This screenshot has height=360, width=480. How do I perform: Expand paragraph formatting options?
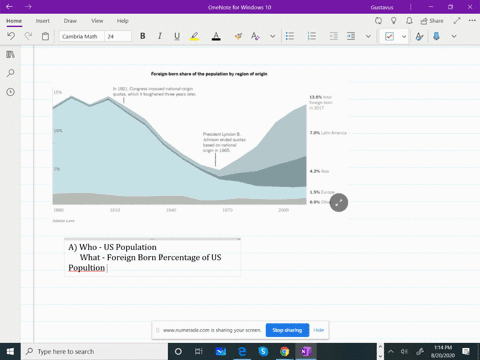pos(368,36)
